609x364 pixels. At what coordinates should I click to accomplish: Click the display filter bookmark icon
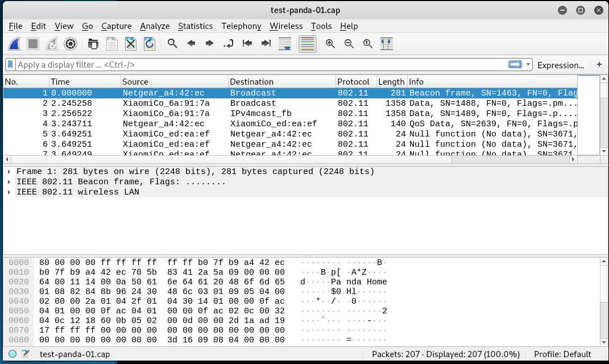[x=10, y=64]
